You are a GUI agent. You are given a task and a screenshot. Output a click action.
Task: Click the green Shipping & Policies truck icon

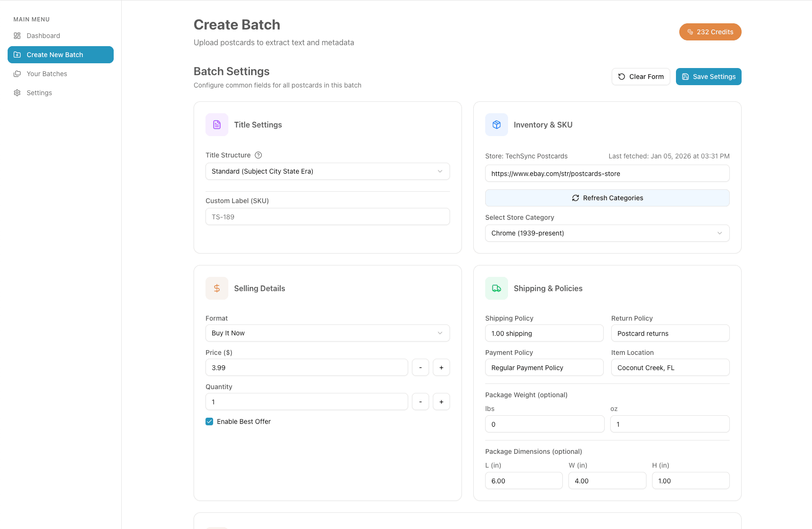click(497, 288)
